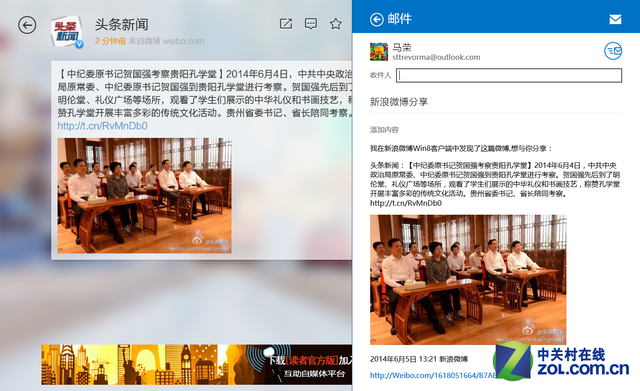Go back using the Weibo back arrow
This screenshot has height=391, width=640.
tap(27, 25)
